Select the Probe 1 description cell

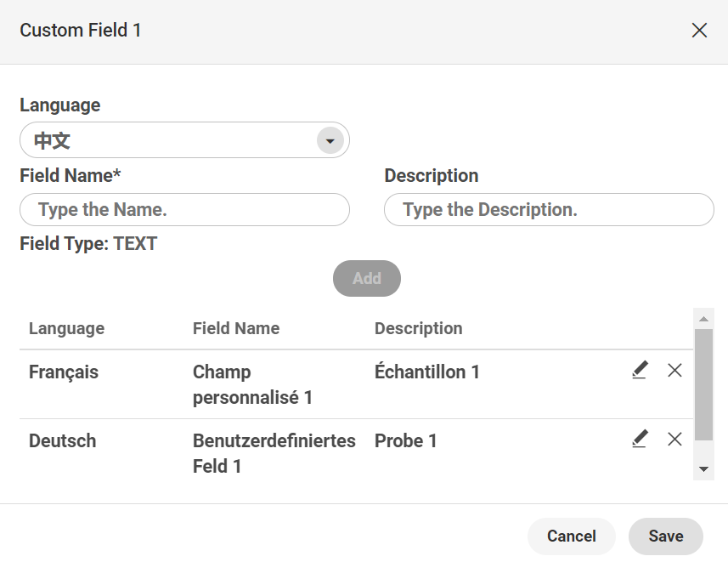pyautogui.click(x=405, y=440)
